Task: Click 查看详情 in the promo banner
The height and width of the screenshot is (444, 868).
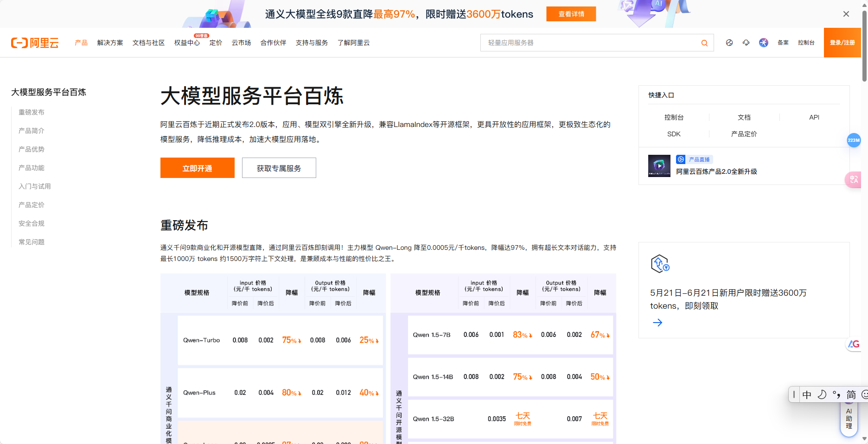Action: point(571,14)
